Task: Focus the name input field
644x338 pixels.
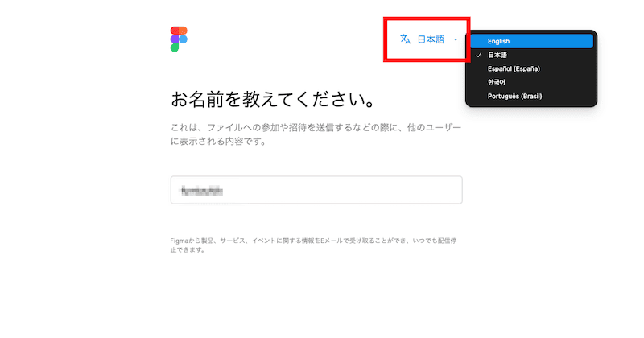Action: [316, 190]
